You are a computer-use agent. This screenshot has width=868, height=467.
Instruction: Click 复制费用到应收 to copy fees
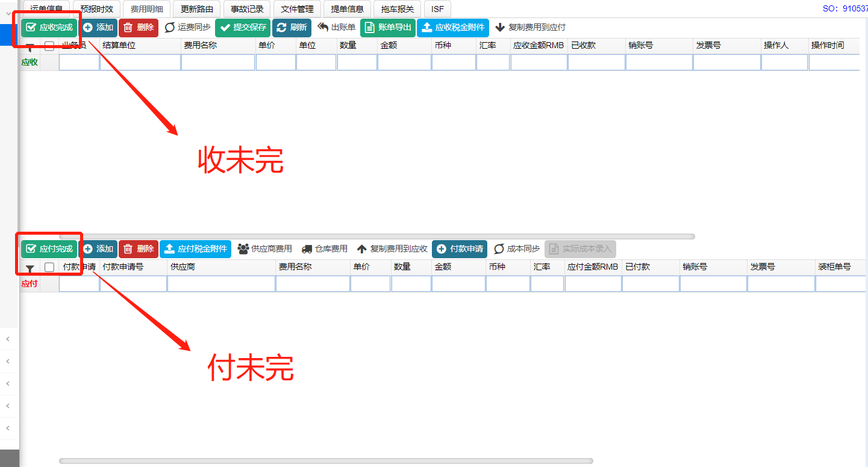[392, 249]
